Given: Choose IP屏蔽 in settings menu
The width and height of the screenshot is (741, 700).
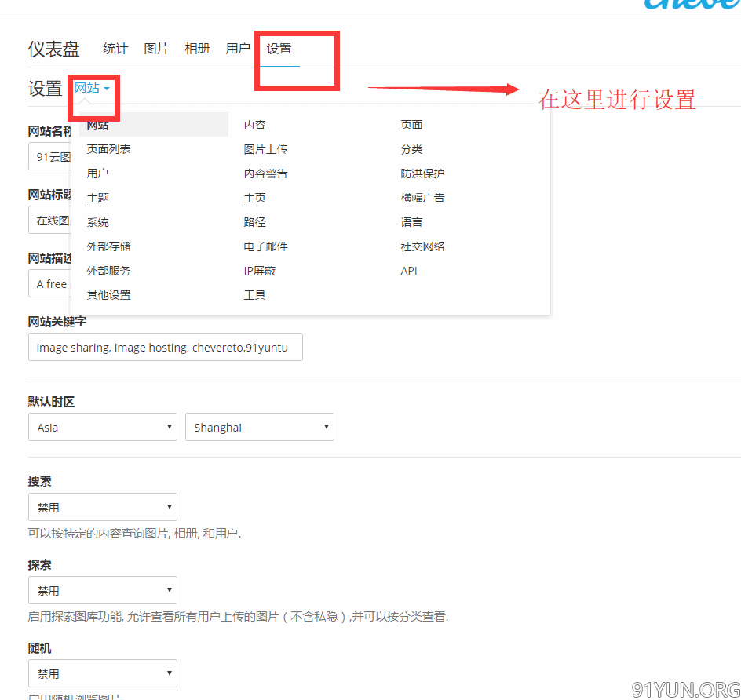Looking at the screenshot, I should pos(259,271).
